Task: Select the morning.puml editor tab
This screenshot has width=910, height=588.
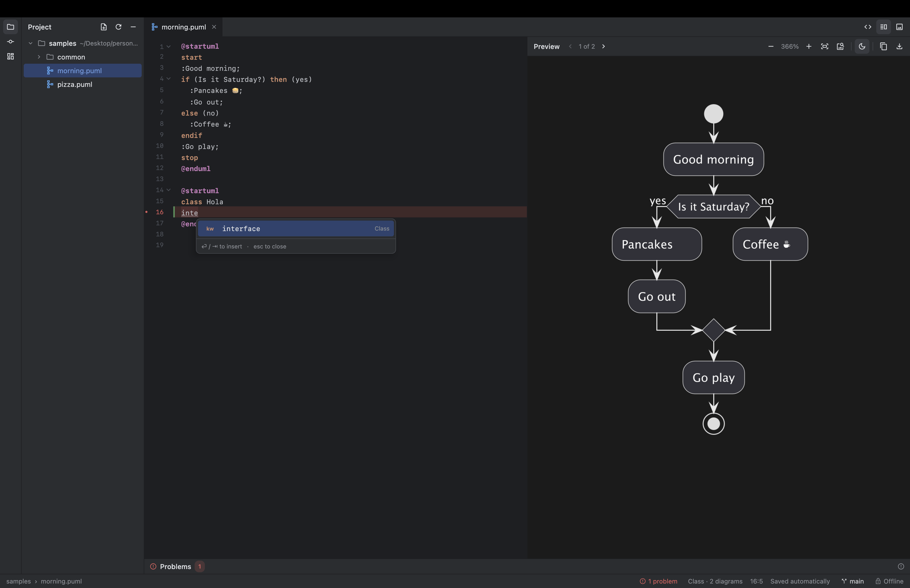Action: (x=183, y=27)
